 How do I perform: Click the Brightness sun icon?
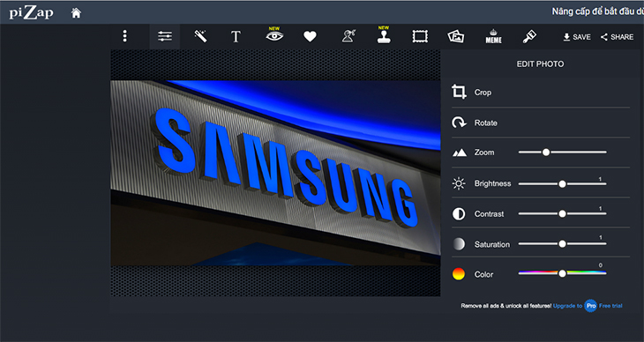point(459,183)
